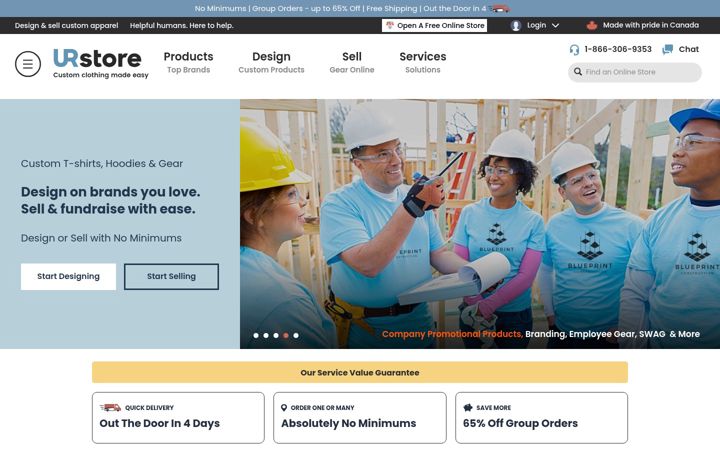Click the search magnifier icon
The height and width of the screenshot is (450, 720).
578,72
